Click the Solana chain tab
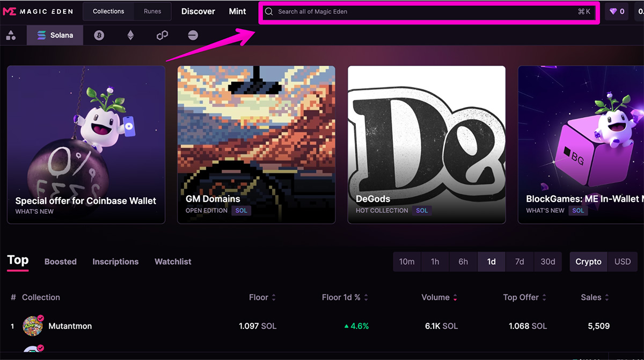Screen dimensions: 644x360 pyautogui.click(x=55, y=35)
